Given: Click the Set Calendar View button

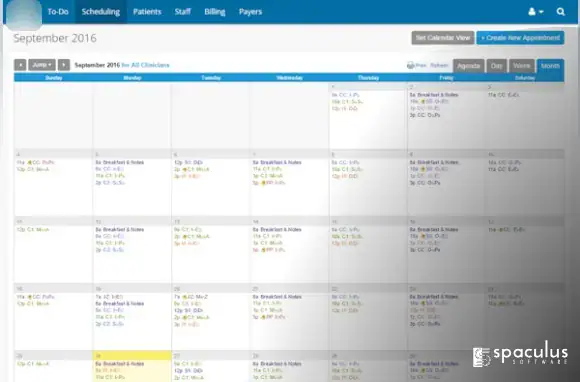Looking at the screenshot, I should coord(443,38).
